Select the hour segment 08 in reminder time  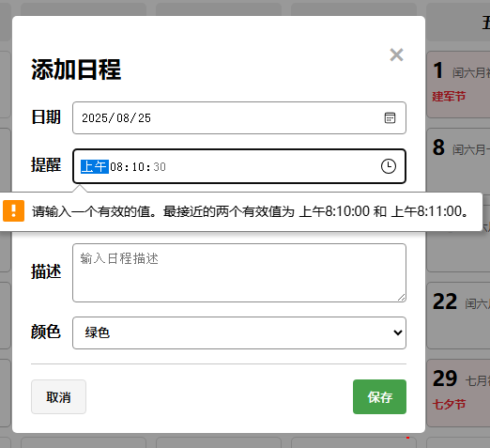(x=116, y=167)
